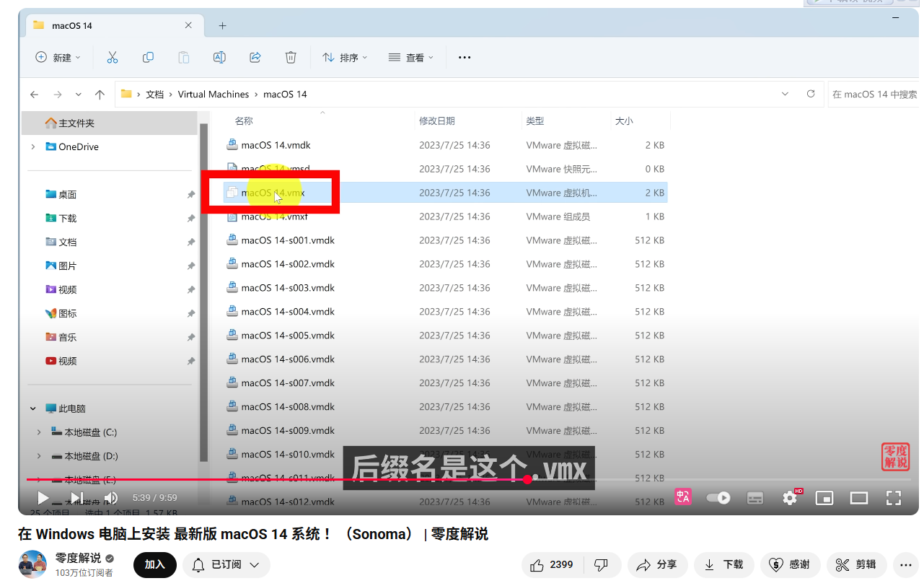This screenshot has height=586, width=924.
Task: Expand 本地磁盘 (C:) in the sidebar
Action: (39, 432)
